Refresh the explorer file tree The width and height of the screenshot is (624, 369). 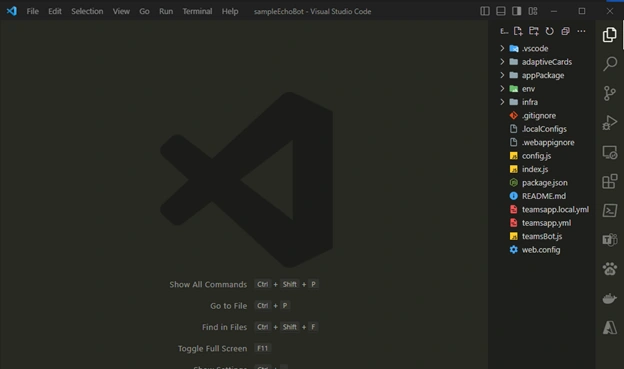pyautogui.click(x=550, y=31)
